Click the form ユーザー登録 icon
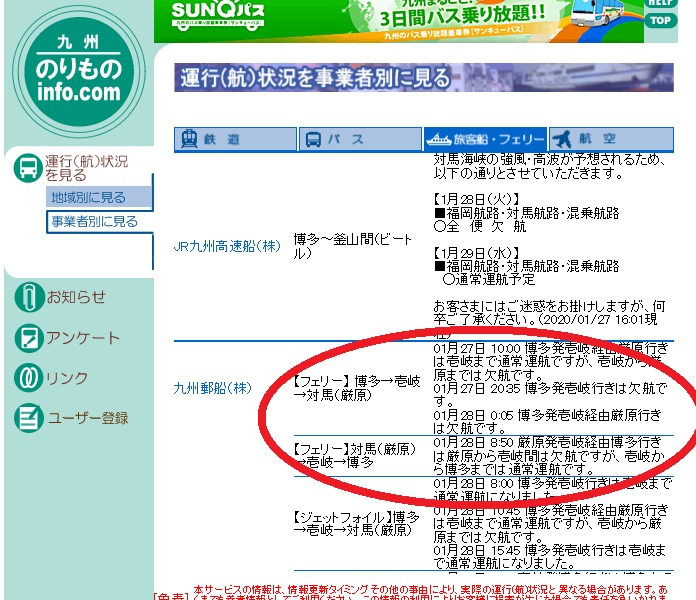This screenshot has width=696, height=600. click(29, 418)
